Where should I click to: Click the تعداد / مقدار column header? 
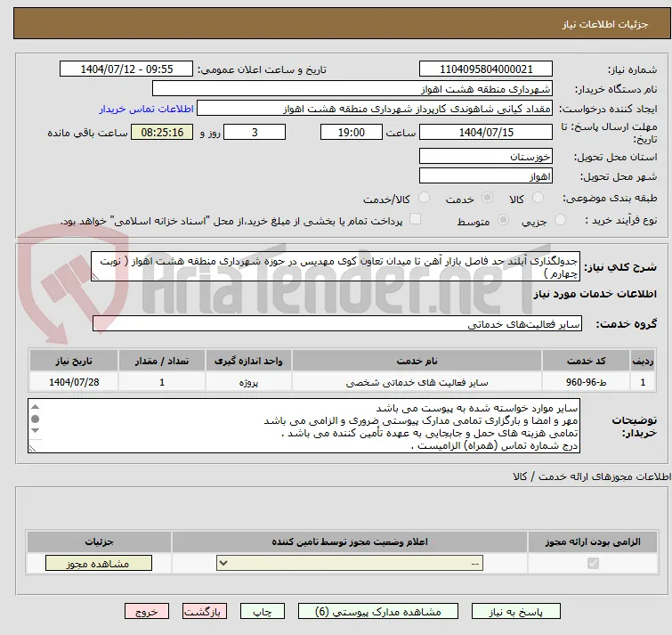pos(162,361)
